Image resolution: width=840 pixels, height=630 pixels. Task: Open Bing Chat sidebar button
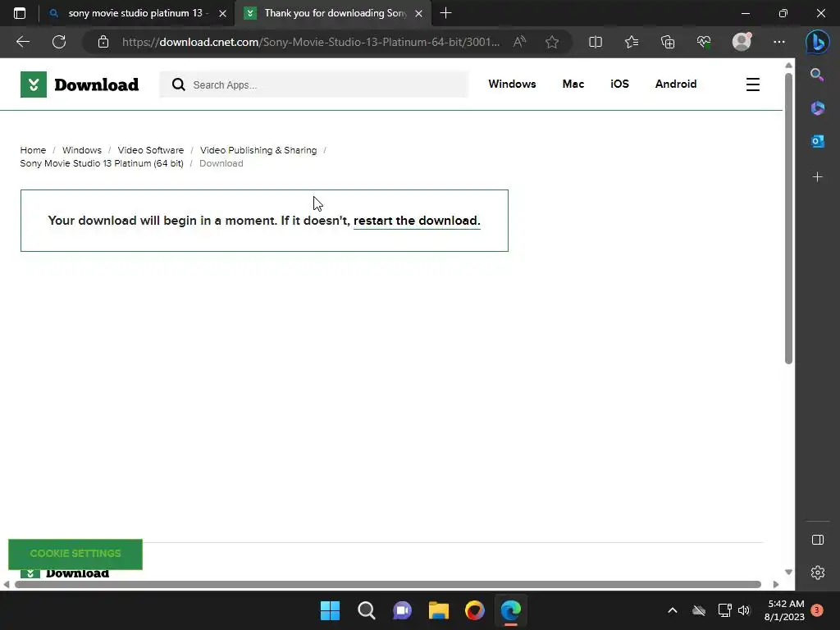[818, 42]
